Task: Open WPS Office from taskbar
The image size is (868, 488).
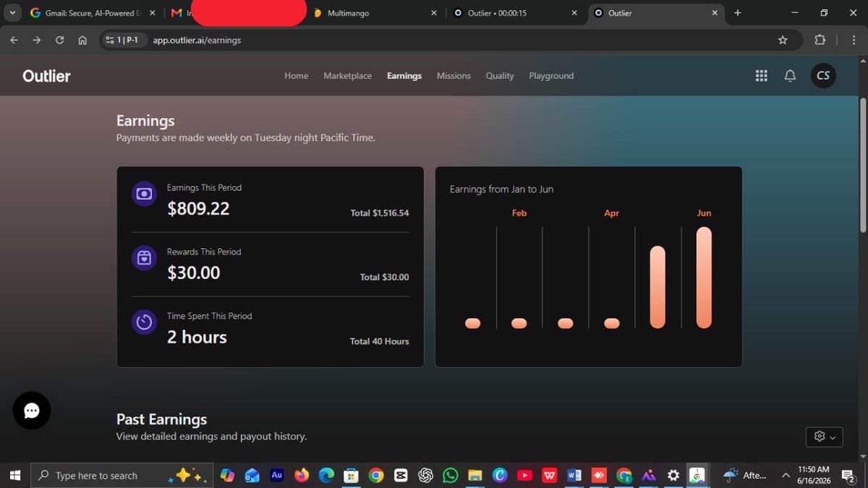Action: coord(550,475)
